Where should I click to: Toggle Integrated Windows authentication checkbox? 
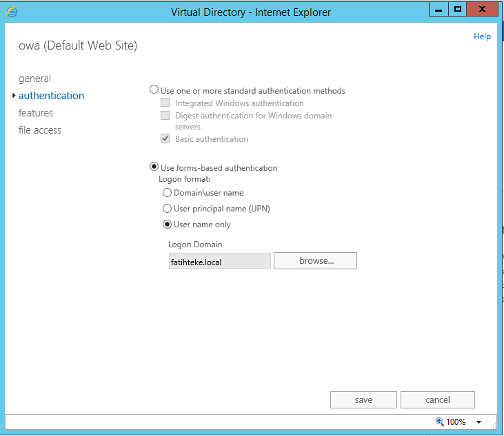point(165,103)
